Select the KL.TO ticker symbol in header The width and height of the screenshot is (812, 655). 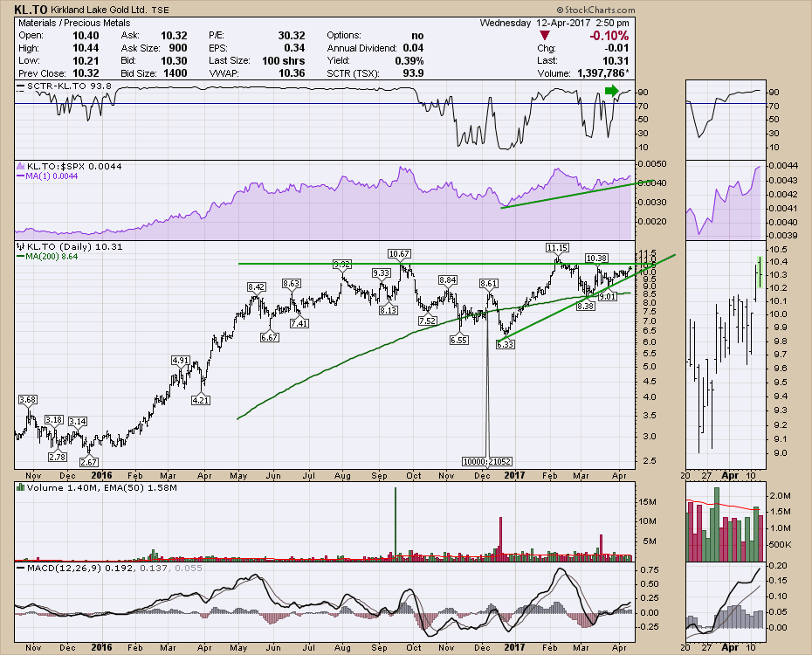pyautogui.click(x=31, y=10)
